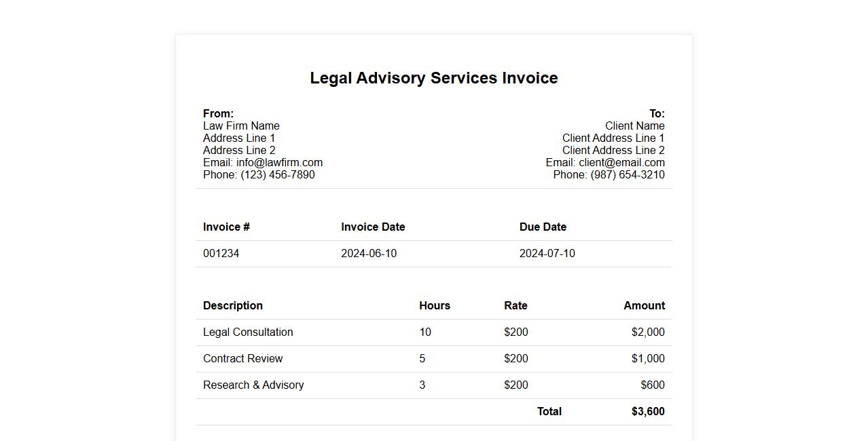The image size is (868, 441).
Task: Click the client email client@email.com
Action: (621, 163)
